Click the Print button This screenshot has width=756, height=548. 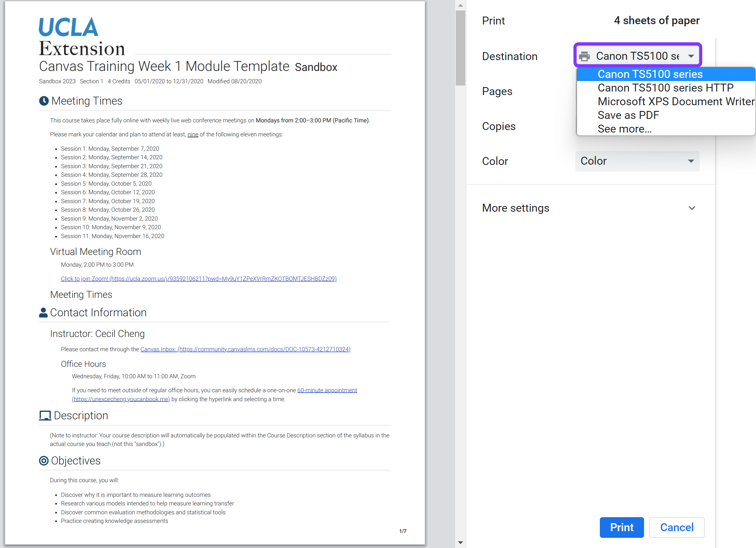tap(621, 527)
